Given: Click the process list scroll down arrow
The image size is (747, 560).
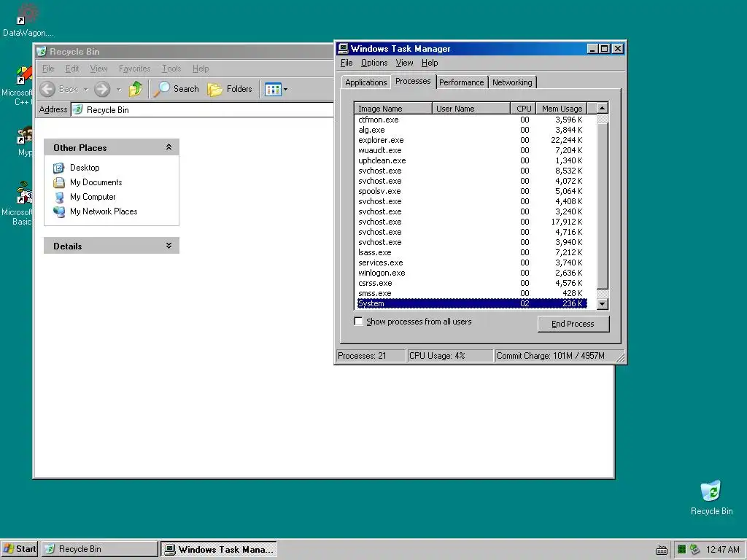Looking at the screenshot, I should click(x=602, y=303).
